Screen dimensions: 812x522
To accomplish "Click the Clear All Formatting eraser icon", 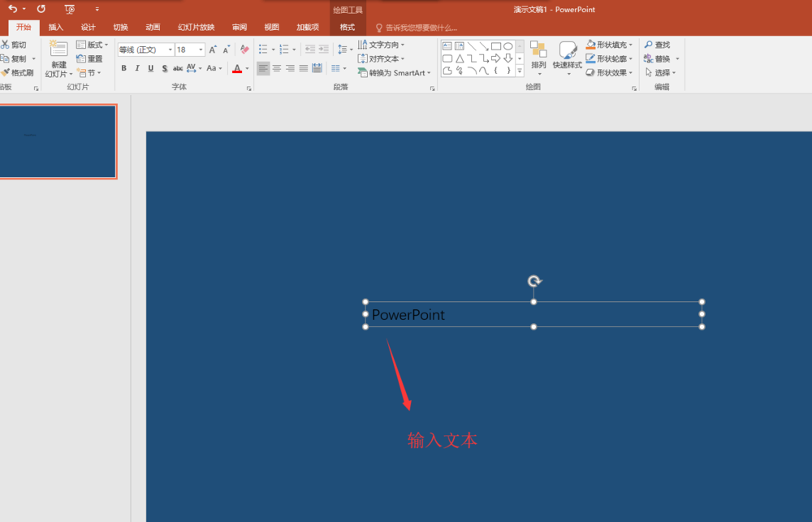I will tap(244, 50).
